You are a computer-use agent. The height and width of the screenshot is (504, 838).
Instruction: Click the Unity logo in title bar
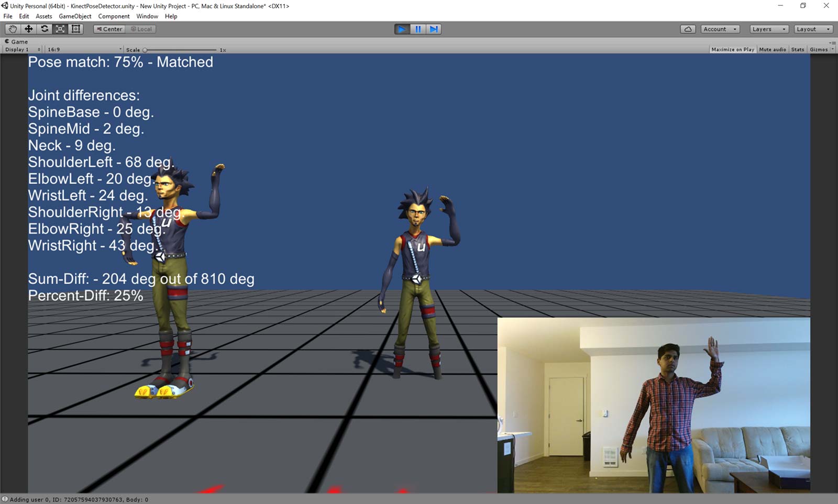(5, 6)
